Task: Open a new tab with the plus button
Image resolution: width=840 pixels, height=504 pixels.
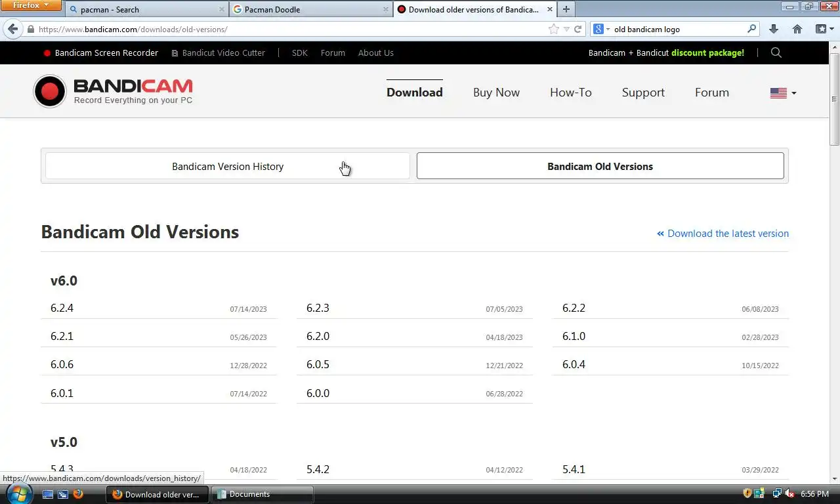Action: click(x=566, y=9)
